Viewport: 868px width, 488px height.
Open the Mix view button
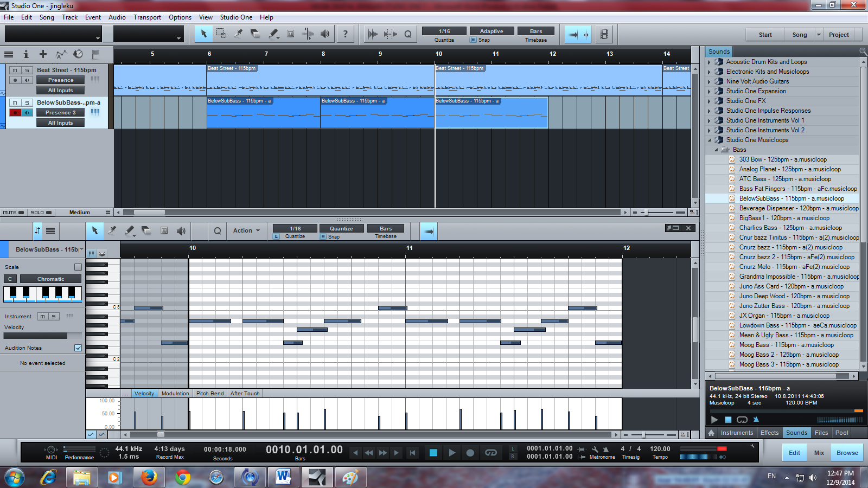(819, 453)
